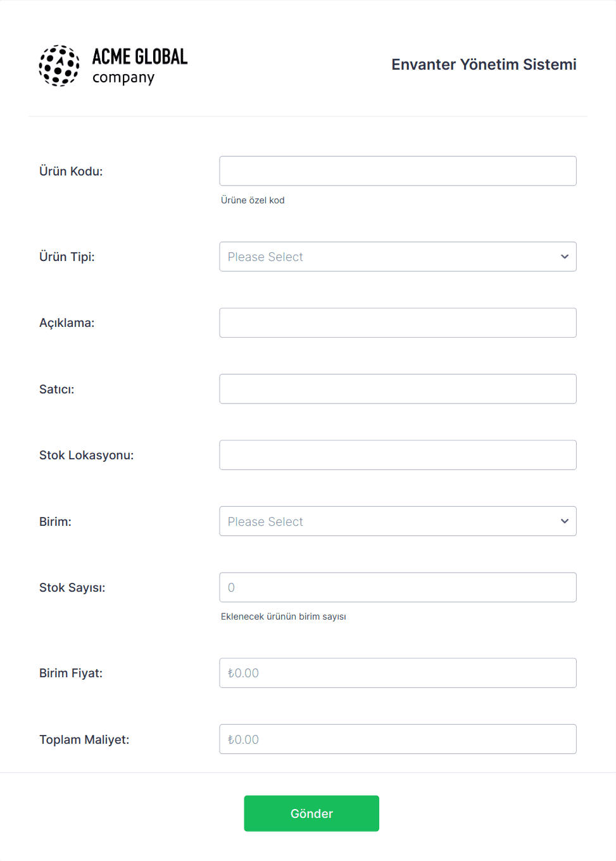Screen dimensions: 616x861
Task: Click the Envanter Yönetim Sistemi heading
Action: point(484,65)
